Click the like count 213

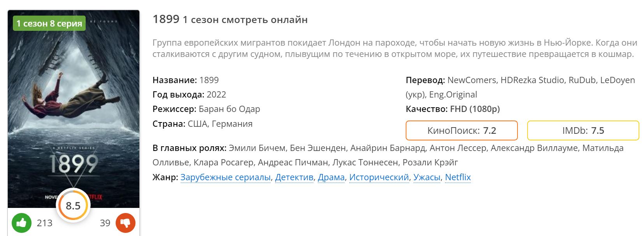[44, 223]
